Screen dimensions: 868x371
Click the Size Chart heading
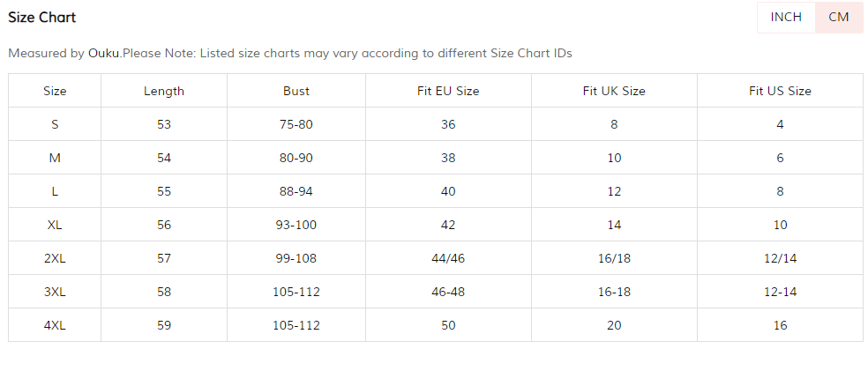41,18
